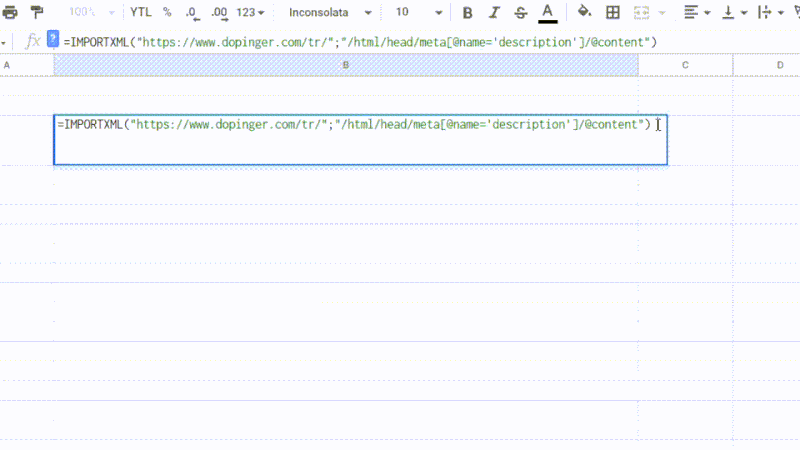The image size is (800, 450).
Task: Open the borders menu
Action: coord(613,12)
